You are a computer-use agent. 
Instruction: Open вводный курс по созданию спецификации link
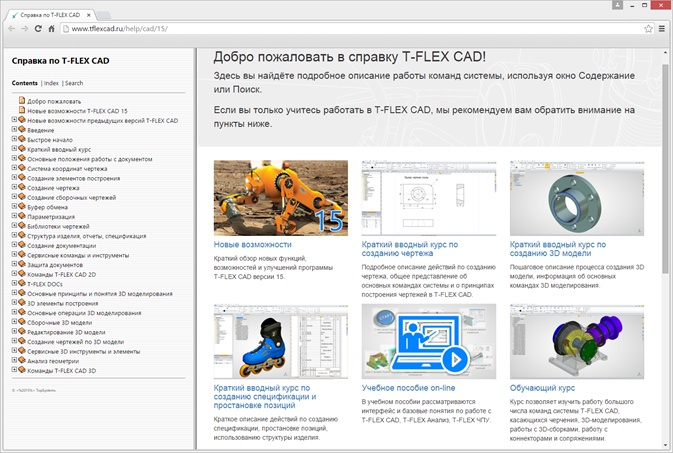[265, 396]
